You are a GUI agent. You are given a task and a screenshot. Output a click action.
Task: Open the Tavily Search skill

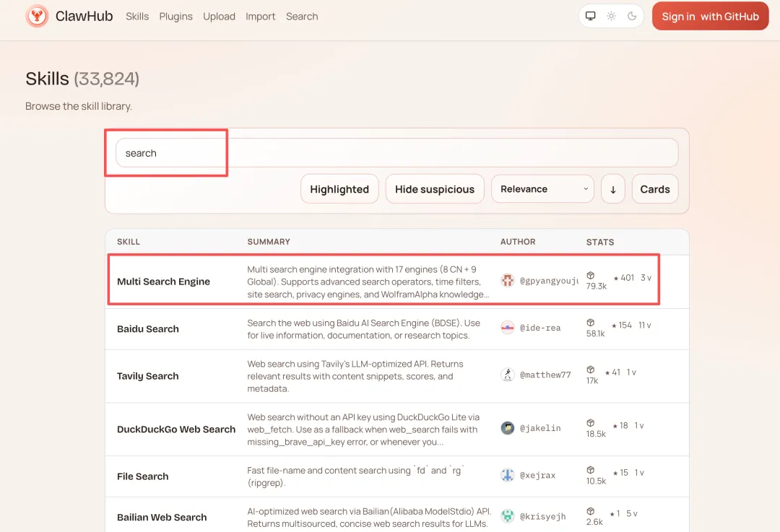coord(148,376)
